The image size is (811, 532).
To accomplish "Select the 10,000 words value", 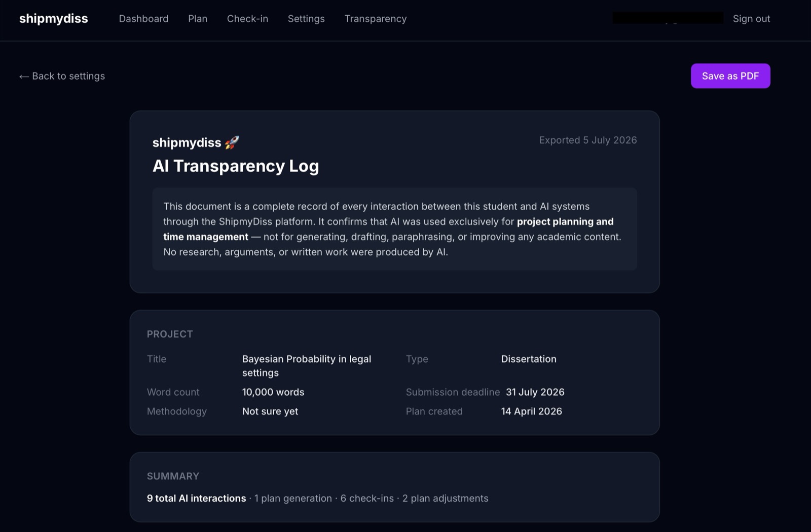I will point(273,392).
